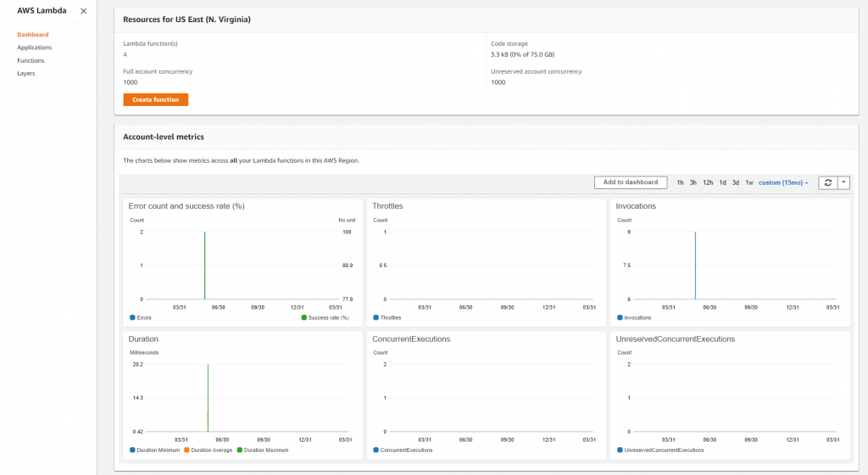The height and width of the screenshot is (475, 868).
Task: Open the custom (15mo) time range dropdown
Action: (x=783, y=182)
